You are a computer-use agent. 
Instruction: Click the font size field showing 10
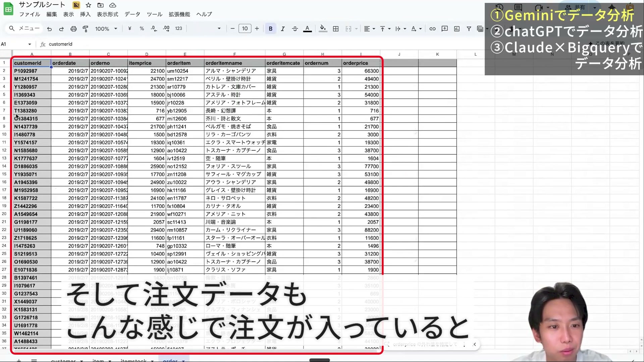245,28
